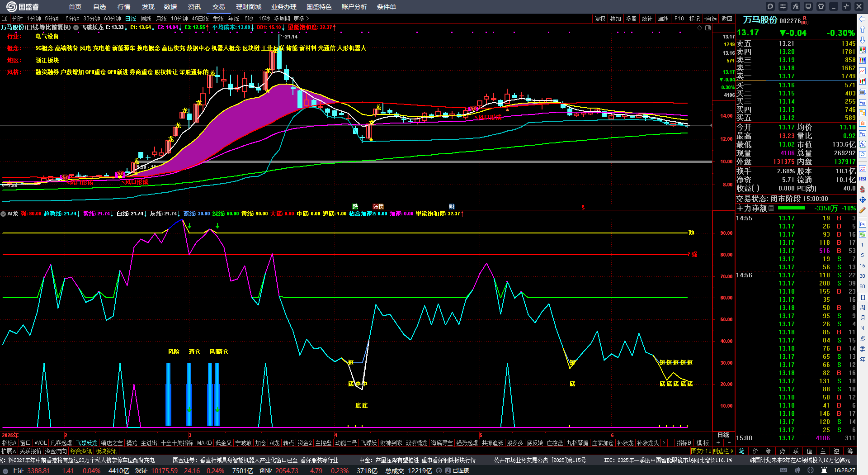
Task: Click the candlestick icon in status bar
Action: [x=798, y=470]
